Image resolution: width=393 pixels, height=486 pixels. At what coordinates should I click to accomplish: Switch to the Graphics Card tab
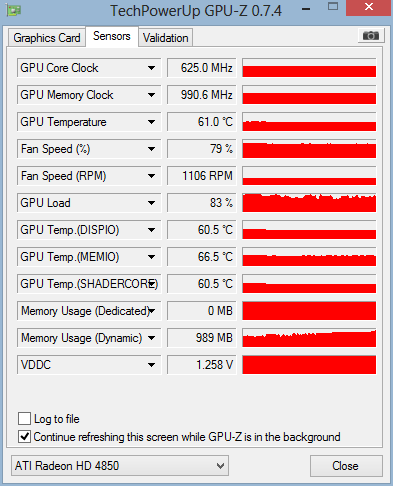(x=47, y=38)
